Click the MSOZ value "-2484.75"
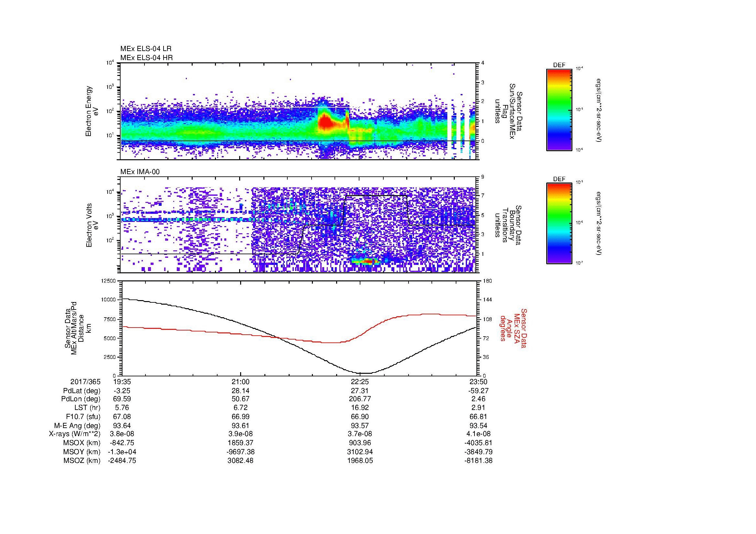The image size is (756, 534). coord(122,461)
